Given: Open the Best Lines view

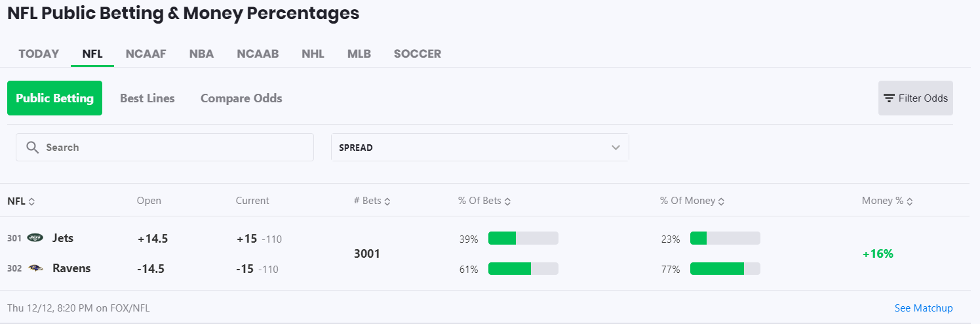Looking at the screenshot, I should pyautogui.click(x=147, y=98).
